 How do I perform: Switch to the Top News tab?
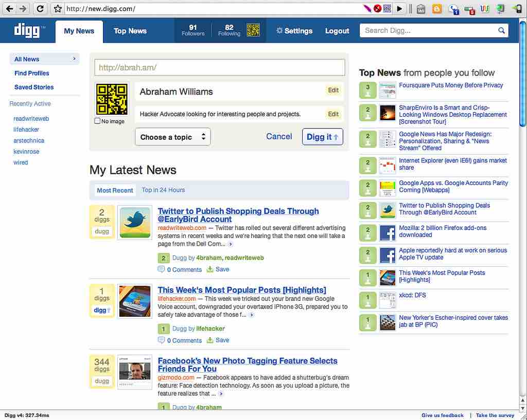point(130,31)
